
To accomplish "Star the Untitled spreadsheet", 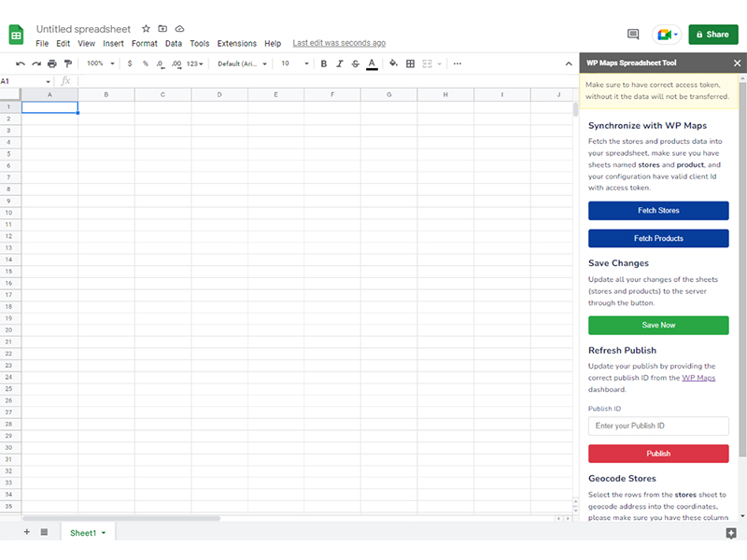I will [146, 30].
